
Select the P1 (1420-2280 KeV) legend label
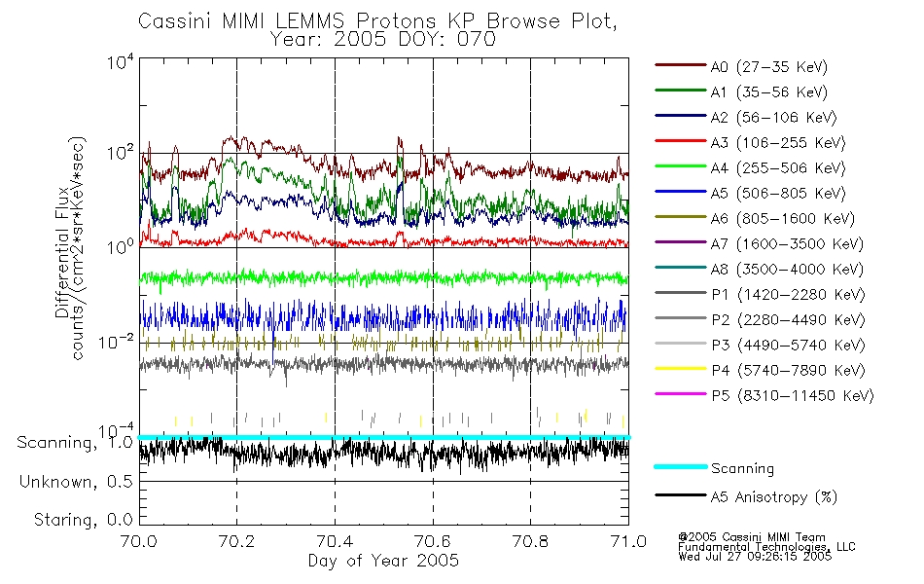click(x=788, y=294)
